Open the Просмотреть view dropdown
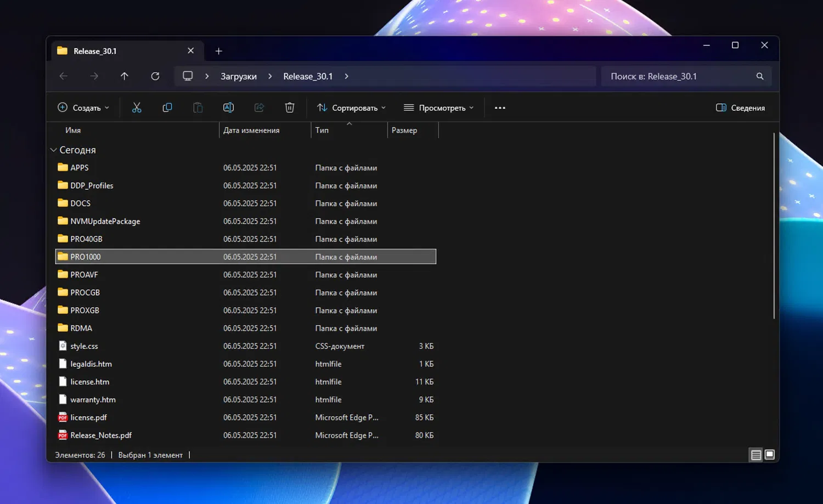This screenshot has height=504, width=823. pyautogui.click(x=438, y=107)
